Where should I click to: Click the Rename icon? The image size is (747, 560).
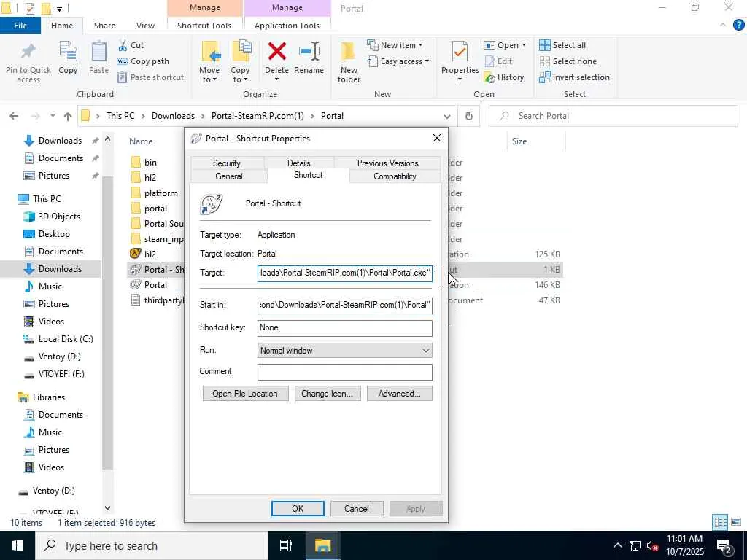(309, 52)
